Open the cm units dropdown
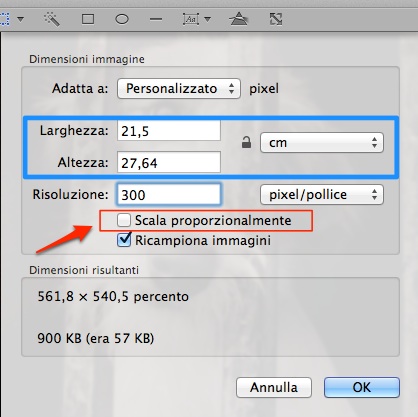Image resolution: width=418 pixels, height=417 pixels. tap(322, 143)
